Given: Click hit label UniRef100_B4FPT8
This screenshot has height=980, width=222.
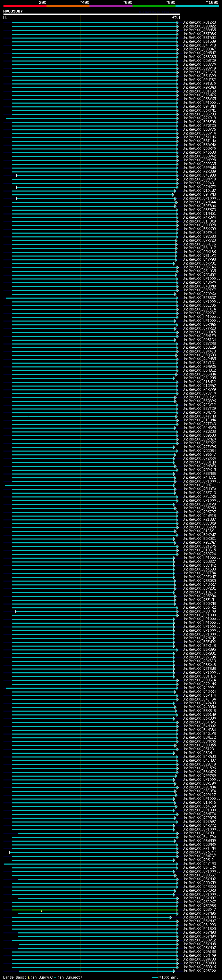Looking at the screenshot, I should (x=199, y=45).
